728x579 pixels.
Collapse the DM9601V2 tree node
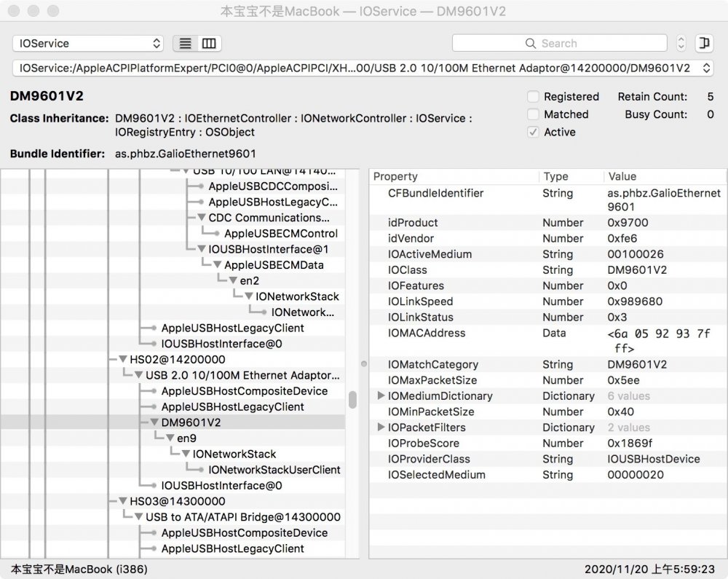coord(154,422)
